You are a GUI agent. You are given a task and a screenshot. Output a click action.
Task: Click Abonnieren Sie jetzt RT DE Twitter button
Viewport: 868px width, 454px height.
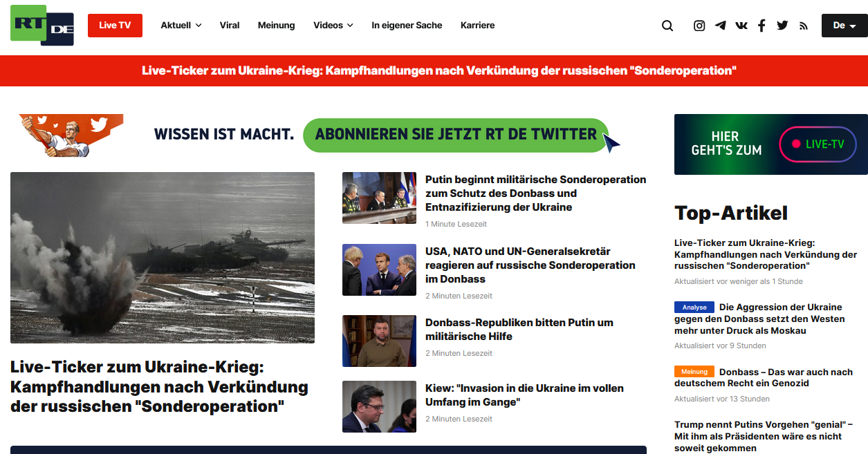click(x=456, y=135)
